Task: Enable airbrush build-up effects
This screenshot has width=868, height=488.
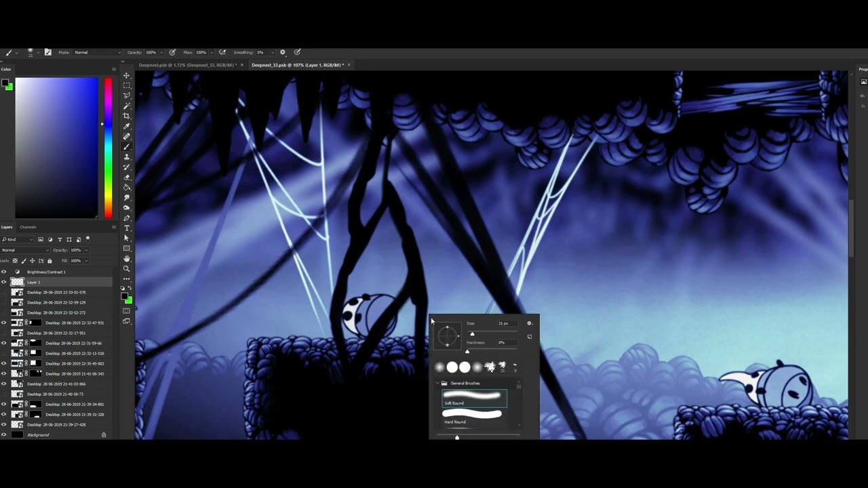Action: click(x=222, y=52)
